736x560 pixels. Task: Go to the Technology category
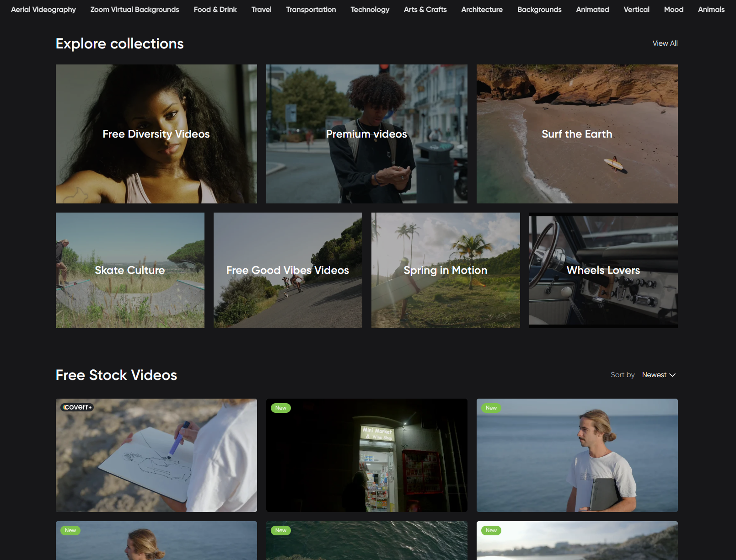click(370, 9)
